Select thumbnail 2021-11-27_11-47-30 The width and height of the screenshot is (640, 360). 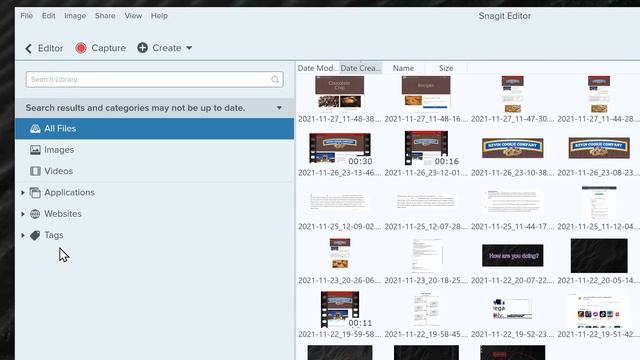click(x=513, y=94)
